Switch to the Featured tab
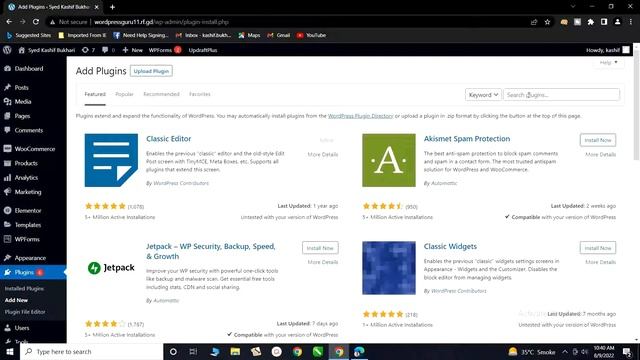Viewport: 640px width, 360px height. coord(95,94)
